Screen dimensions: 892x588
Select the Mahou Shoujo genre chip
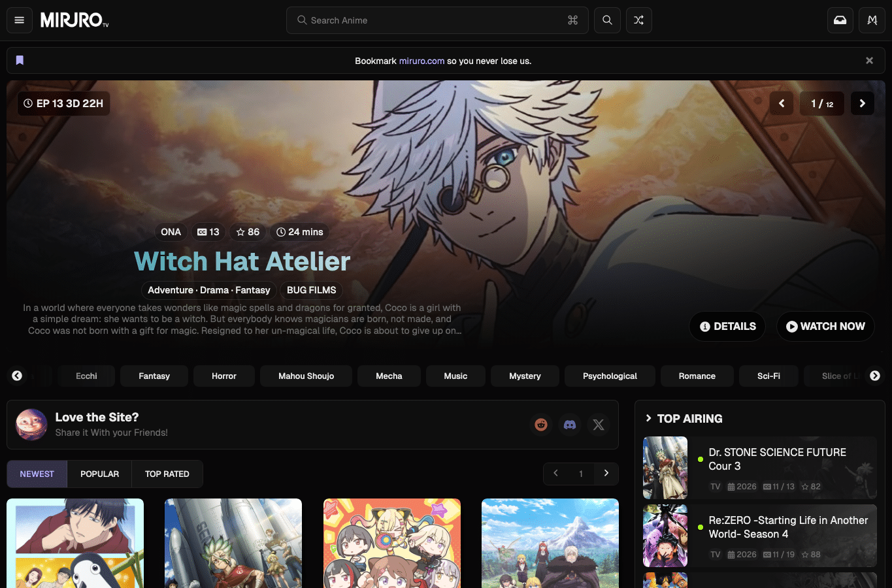pos(306,376)
